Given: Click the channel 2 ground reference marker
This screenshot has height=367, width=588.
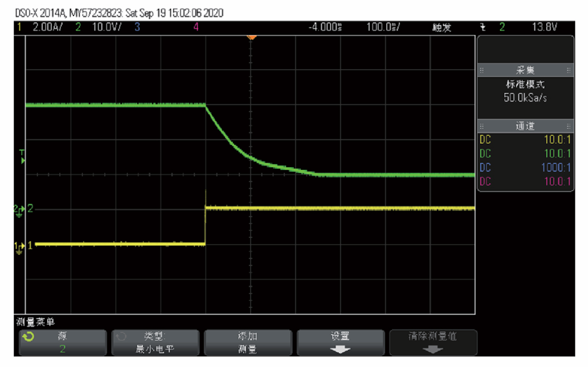Looking at the screenshot, I should (x=19, y=209).
